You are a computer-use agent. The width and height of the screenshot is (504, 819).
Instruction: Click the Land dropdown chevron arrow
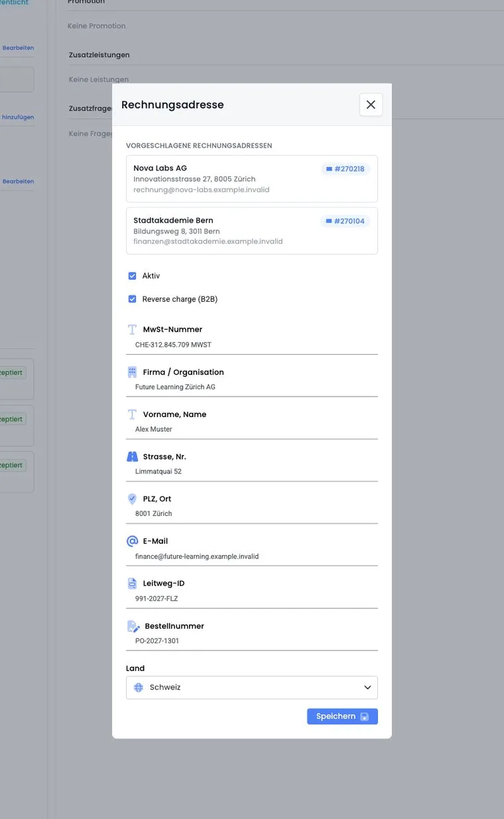[367, 688]
